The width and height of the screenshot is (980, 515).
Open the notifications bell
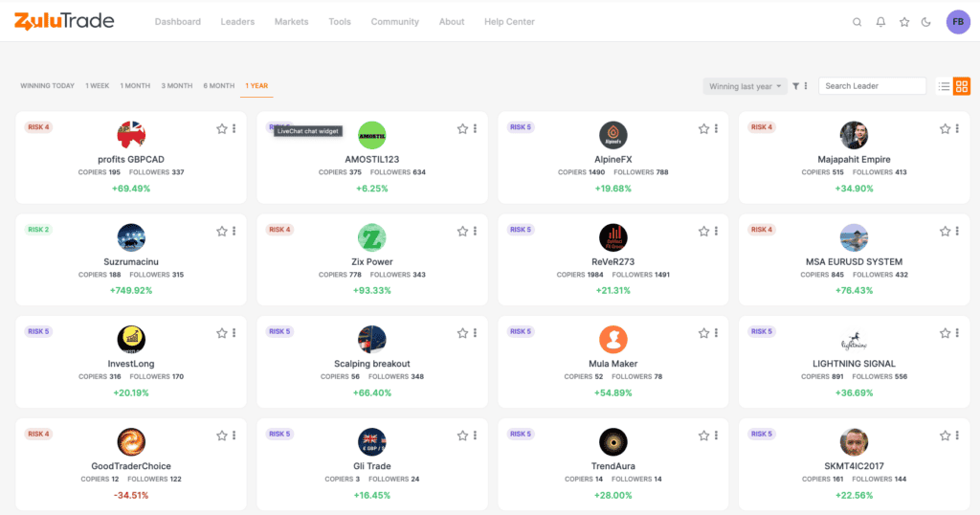880,22
